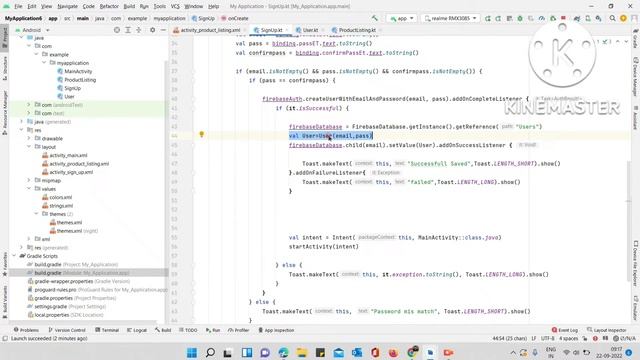Open Search Everywhere magnifier in toolbar
The height and width of the screenshot is (360, 640).
click(x=612, y=18)
